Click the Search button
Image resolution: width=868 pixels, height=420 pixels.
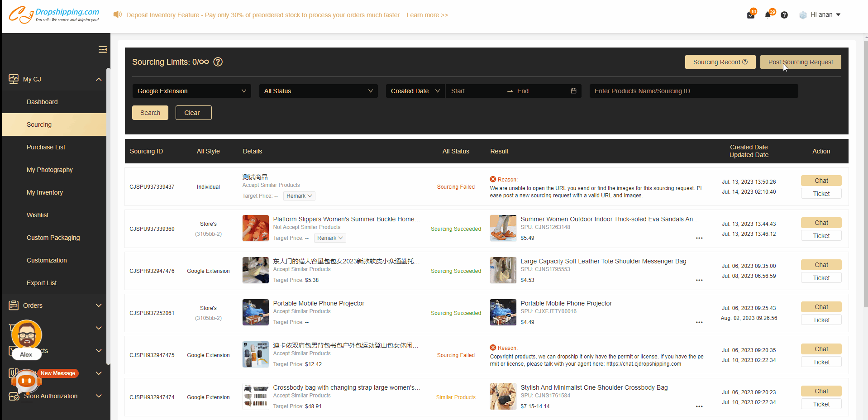click(x=150, y=113)
